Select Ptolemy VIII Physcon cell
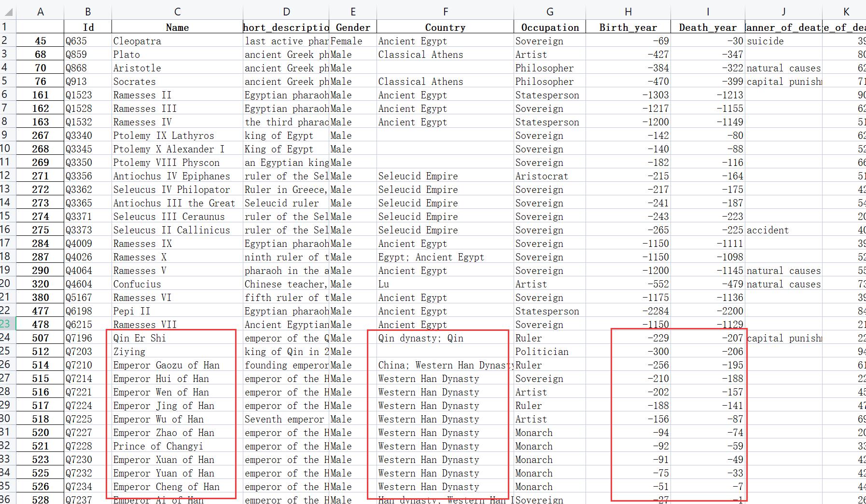The width and height of the screenshot is (866, 504). click(x=177, y=163)
